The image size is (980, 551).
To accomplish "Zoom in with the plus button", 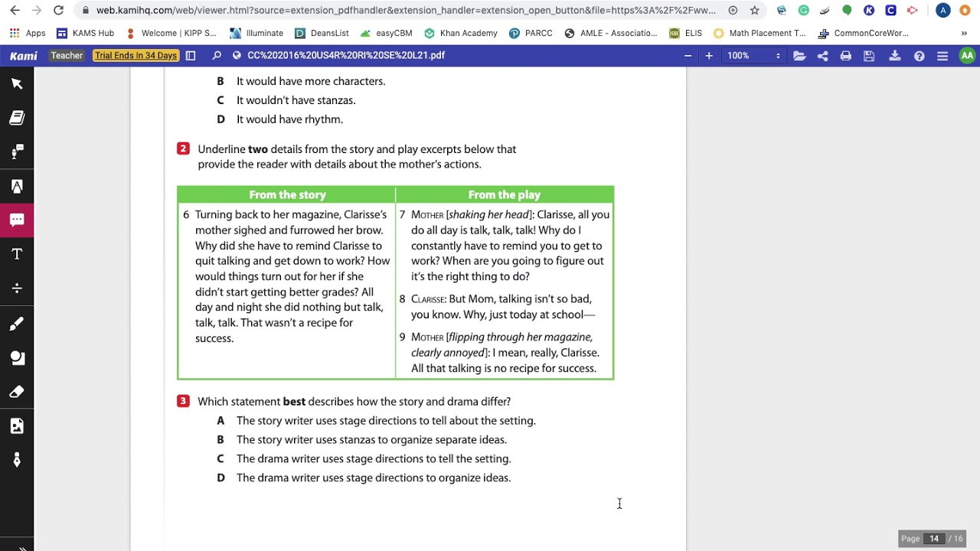I will (709, 56).
